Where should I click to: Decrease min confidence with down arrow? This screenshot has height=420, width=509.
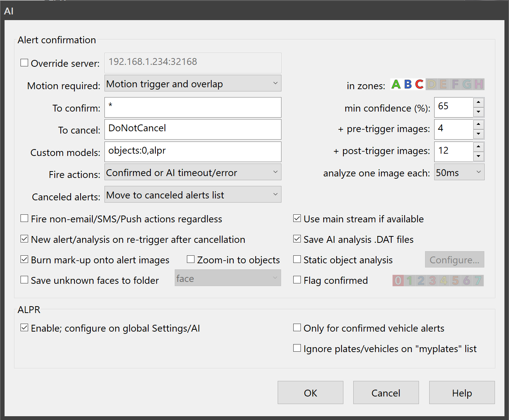(x=479, y=112)
